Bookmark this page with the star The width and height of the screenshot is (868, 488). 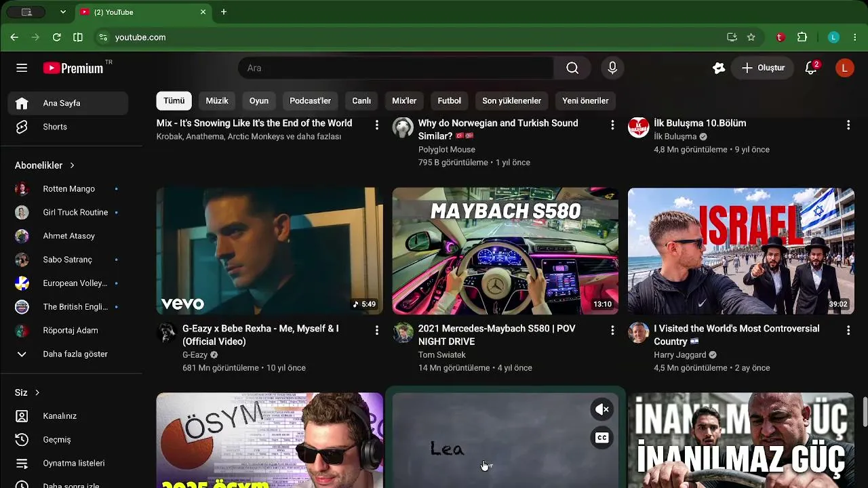[751, 37]
